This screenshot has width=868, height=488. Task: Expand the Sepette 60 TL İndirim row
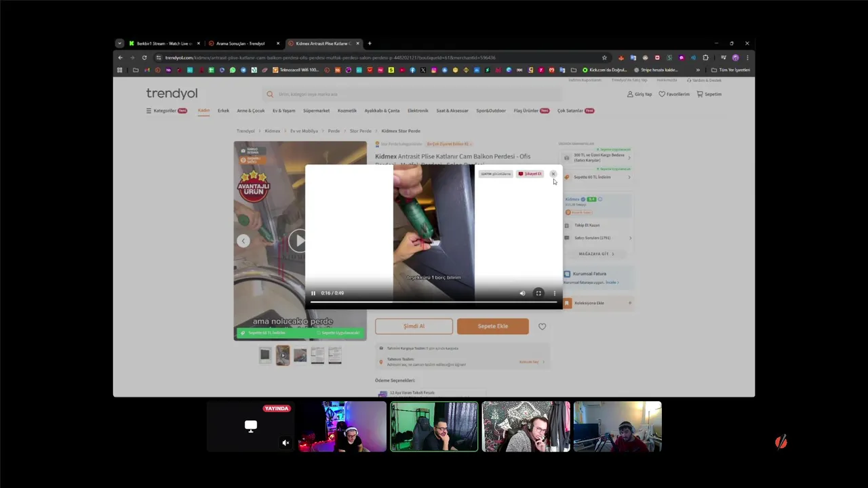pyautogui.click(x=597, y=177)
